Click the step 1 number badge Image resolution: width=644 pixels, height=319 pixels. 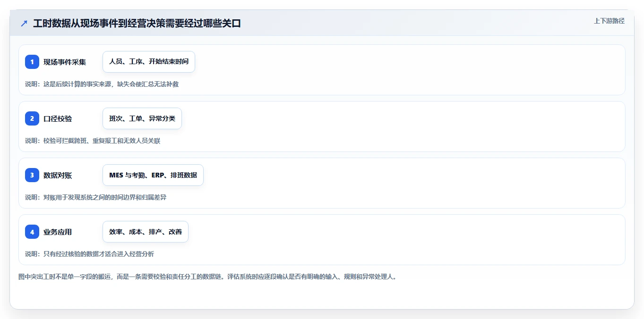[x=32, y=62]
